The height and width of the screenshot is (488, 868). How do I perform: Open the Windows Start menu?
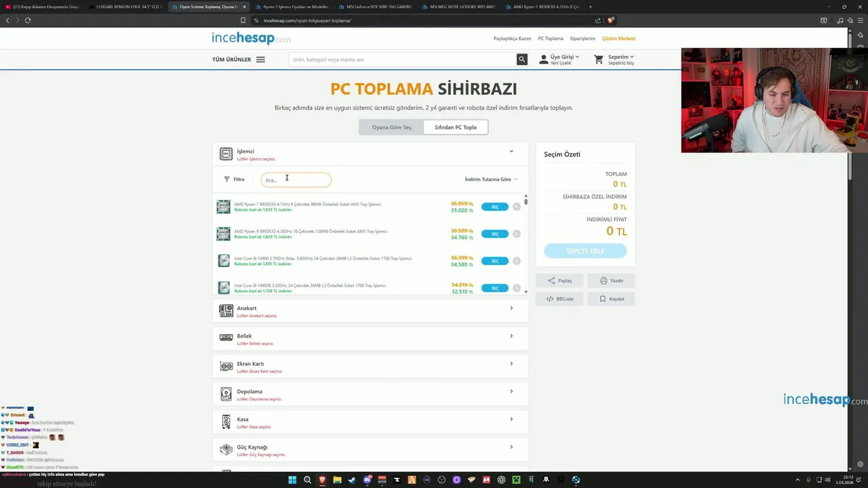tap(292, 480)
